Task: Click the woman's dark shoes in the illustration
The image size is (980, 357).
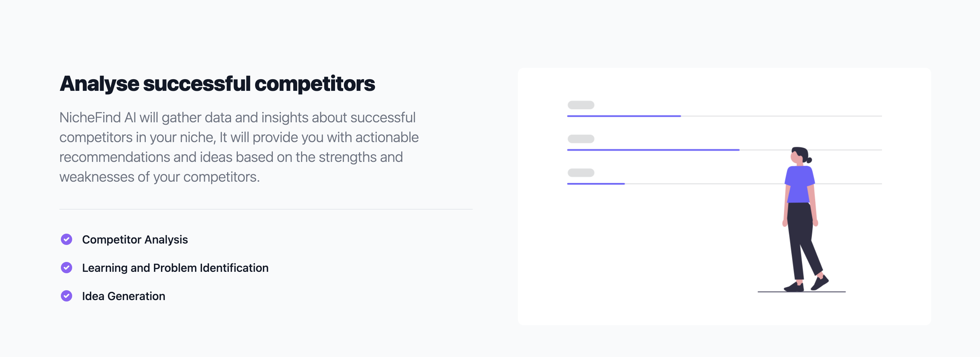Action: (x=807, y=284)
